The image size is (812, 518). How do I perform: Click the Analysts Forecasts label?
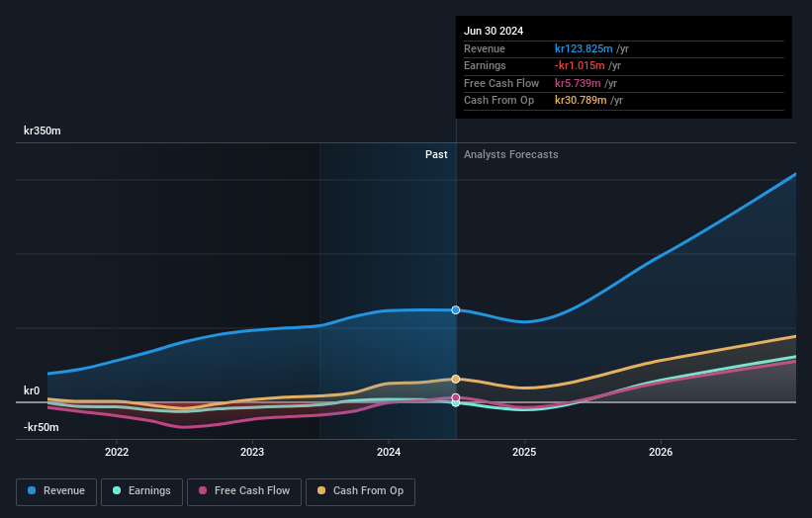click(x=510, y=154)
